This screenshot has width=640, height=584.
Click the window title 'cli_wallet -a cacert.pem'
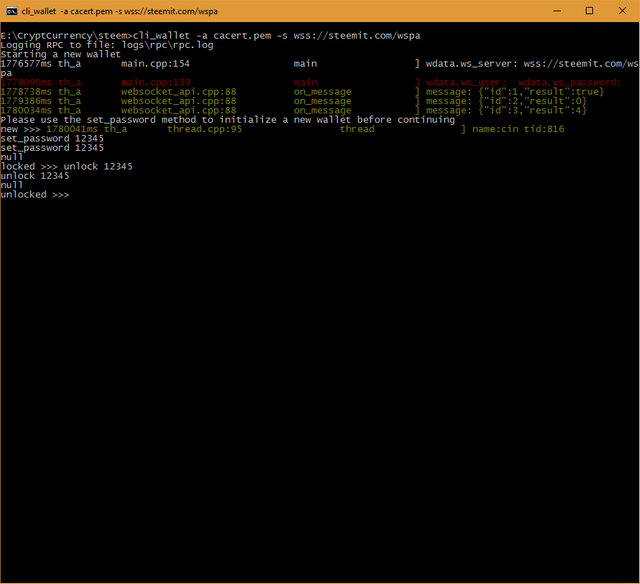click(x=119, y=11)
